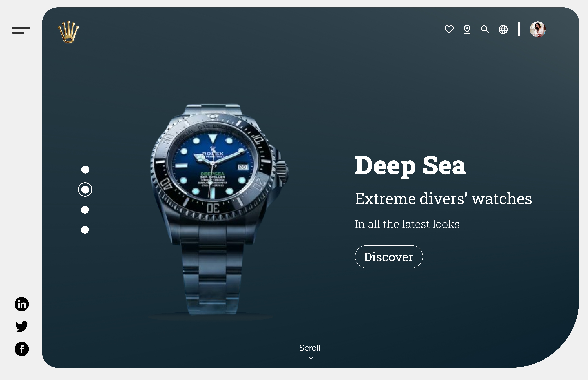This screenshot has height=380, width=588.
Task: Click the Discover button
Action: tap(389, 257)
